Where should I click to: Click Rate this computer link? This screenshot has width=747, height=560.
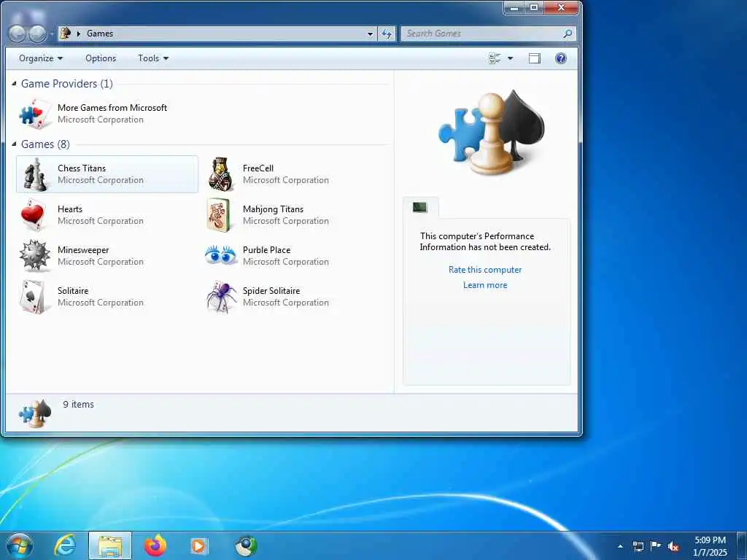(485, 270)
